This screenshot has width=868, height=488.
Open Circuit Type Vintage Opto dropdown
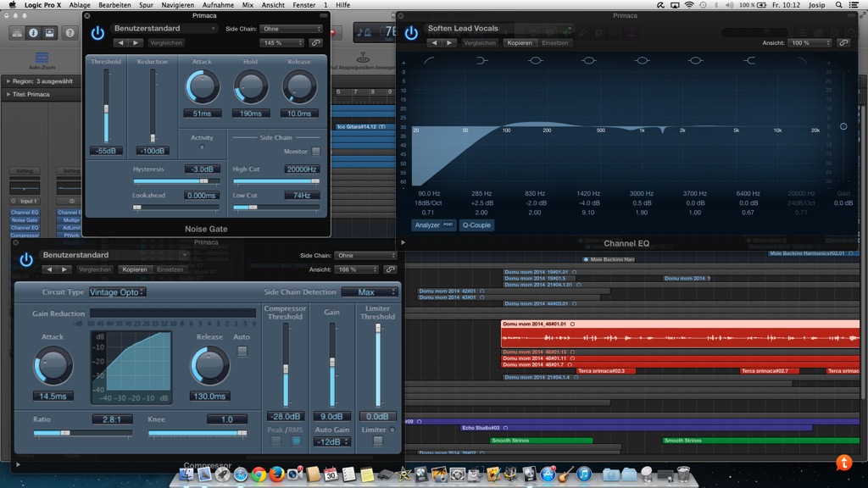(117, 292)
